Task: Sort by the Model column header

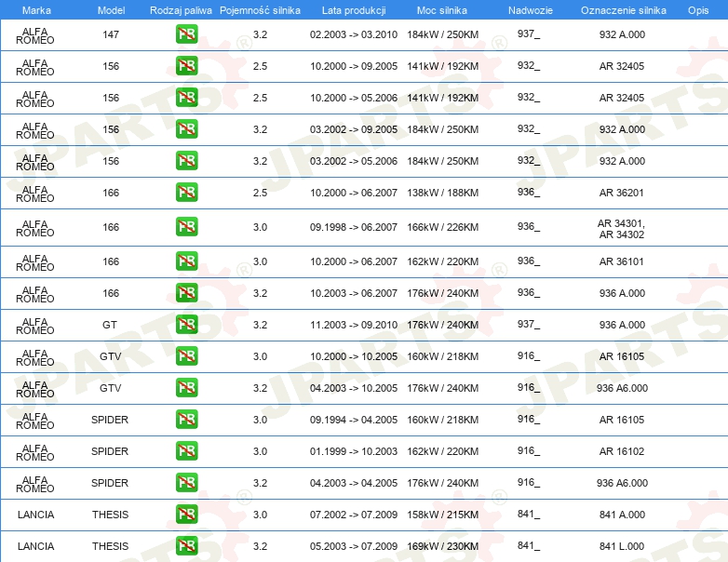Action: click(111, 10)
